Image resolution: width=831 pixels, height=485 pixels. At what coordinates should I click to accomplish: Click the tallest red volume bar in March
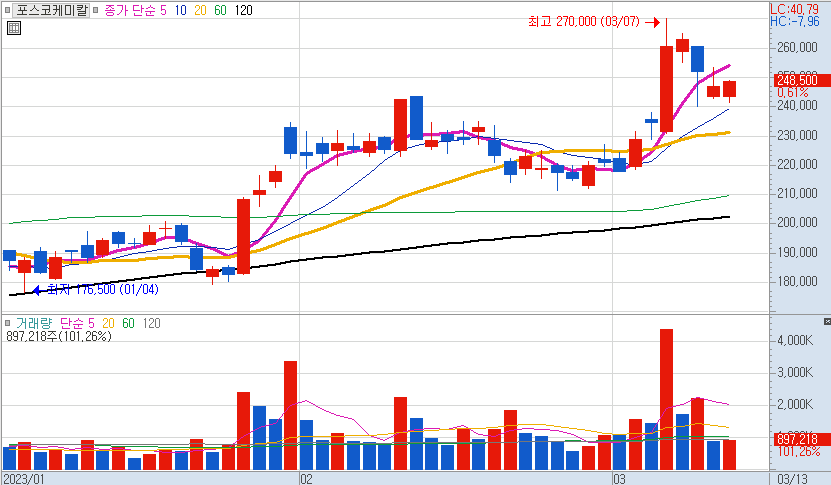pos(666,400)
